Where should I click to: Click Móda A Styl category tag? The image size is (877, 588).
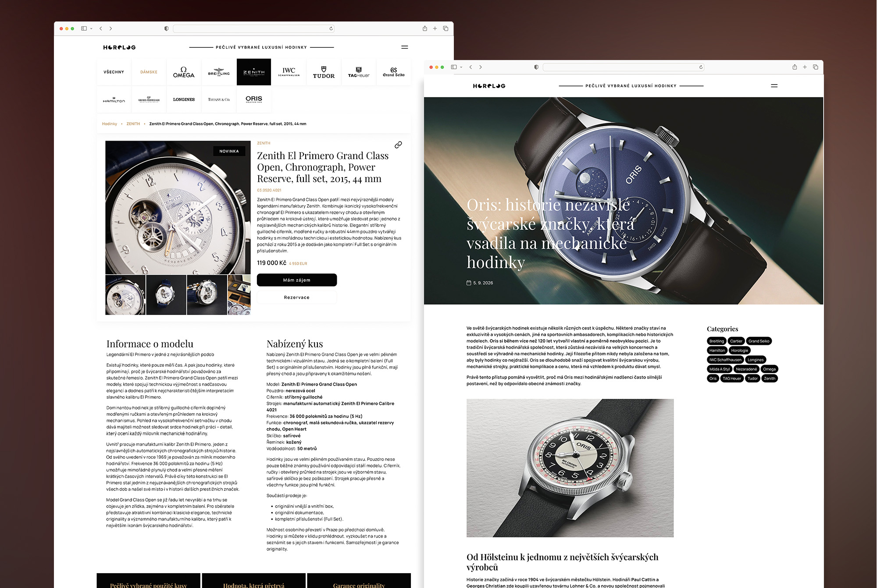720,369
